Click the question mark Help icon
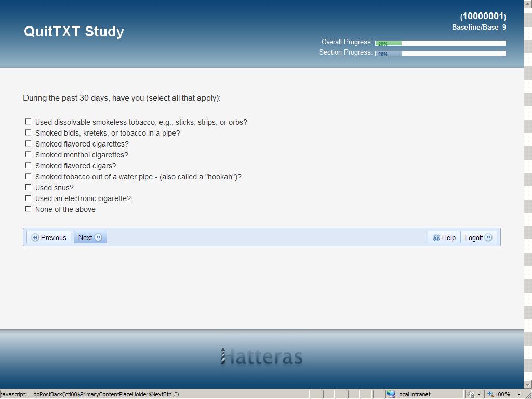The image size is (532, 399). 436,237
